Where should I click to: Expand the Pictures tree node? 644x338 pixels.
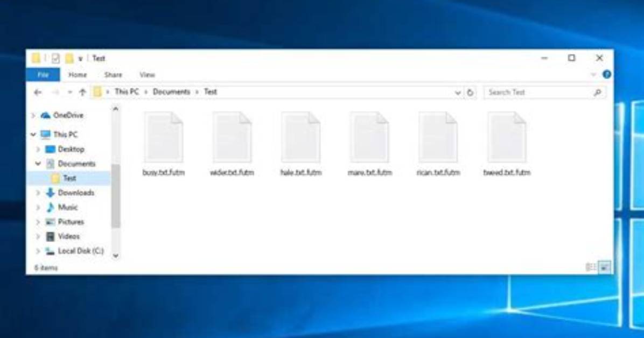(x=38, y=222)
